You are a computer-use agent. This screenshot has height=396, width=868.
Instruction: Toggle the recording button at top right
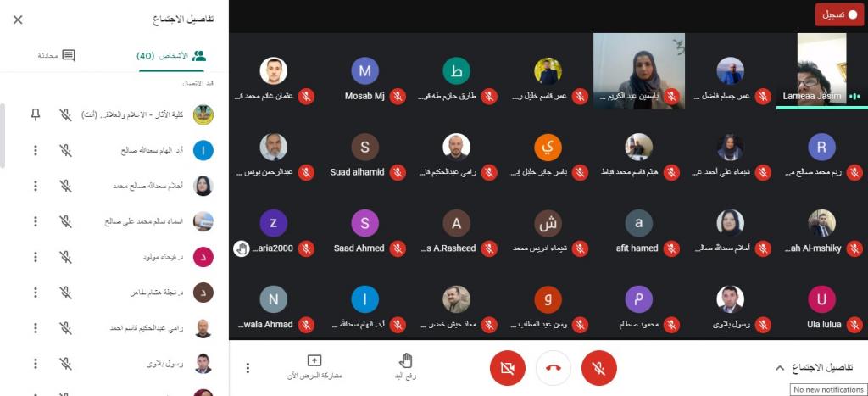point(839,15)
